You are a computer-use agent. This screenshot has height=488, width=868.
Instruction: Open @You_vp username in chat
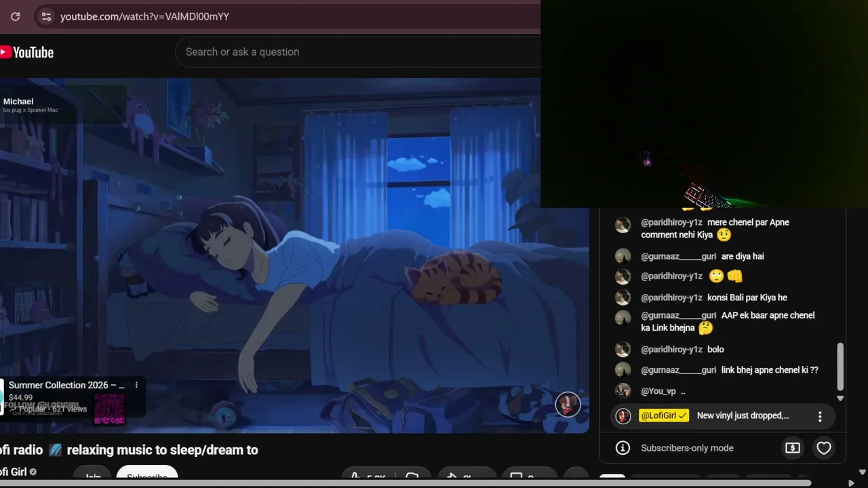click(658, 391)
